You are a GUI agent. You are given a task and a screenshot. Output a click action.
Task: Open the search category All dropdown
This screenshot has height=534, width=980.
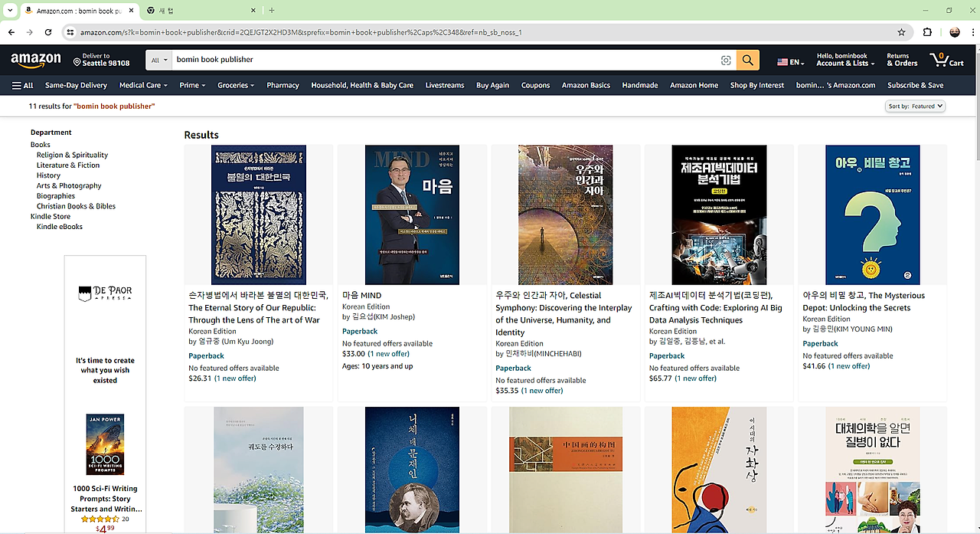pos(159,60)
